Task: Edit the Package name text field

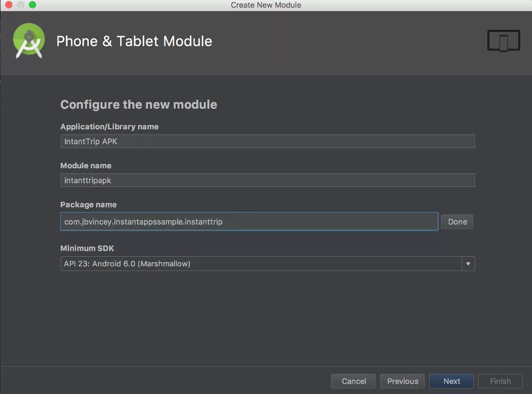Action: pyautogui.click(x=249, y=221)
